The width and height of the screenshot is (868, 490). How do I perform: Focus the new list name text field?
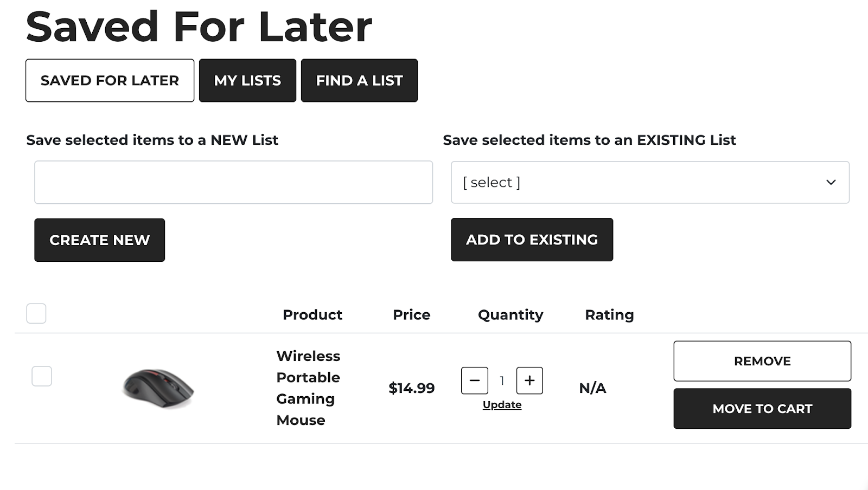tap(233, 182)
